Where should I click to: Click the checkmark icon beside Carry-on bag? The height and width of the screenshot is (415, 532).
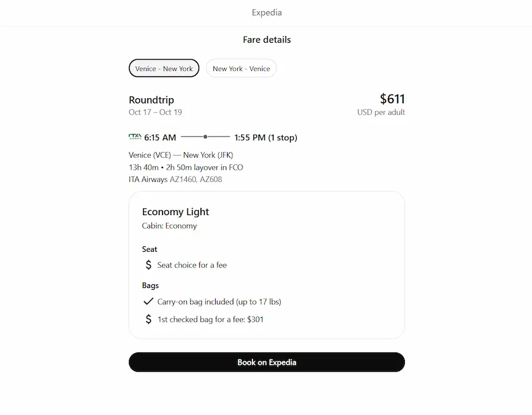coord(148,301)
